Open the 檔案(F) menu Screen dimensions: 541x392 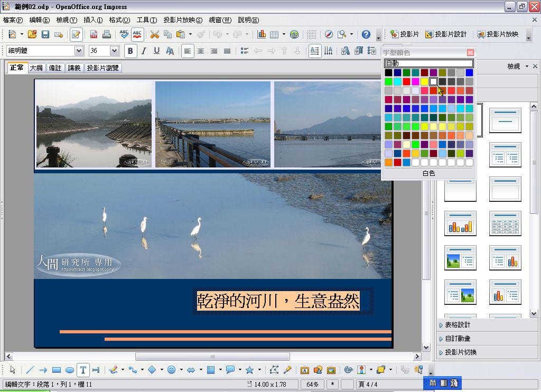click(13, 20)
